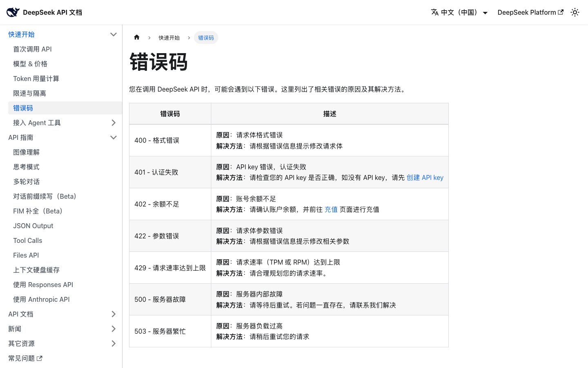Open the DeepSeek Platform external link
Image resolution: width=588 pixels, height=368 pixels.
(x=530, y=12)
